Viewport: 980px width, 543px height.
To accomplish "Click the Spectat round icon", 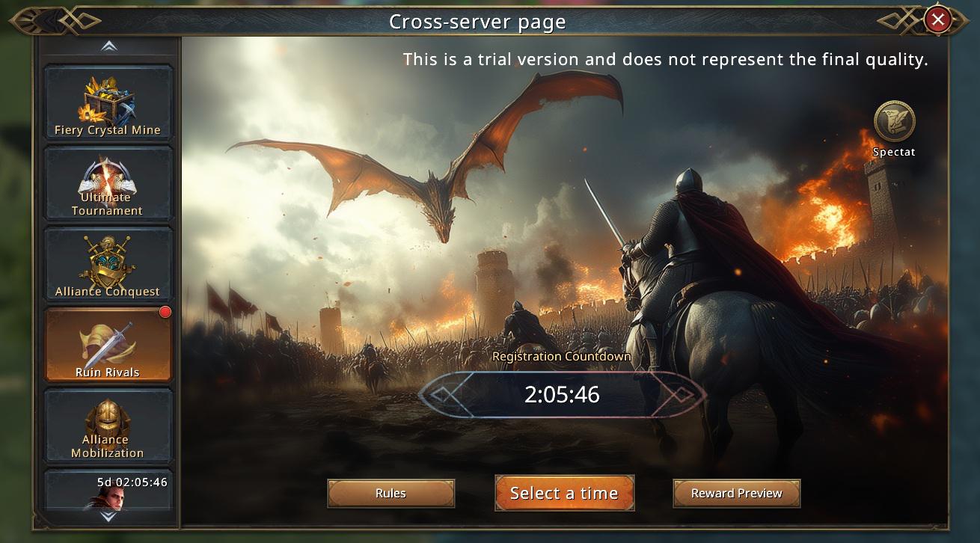I will tap(894, 121).
